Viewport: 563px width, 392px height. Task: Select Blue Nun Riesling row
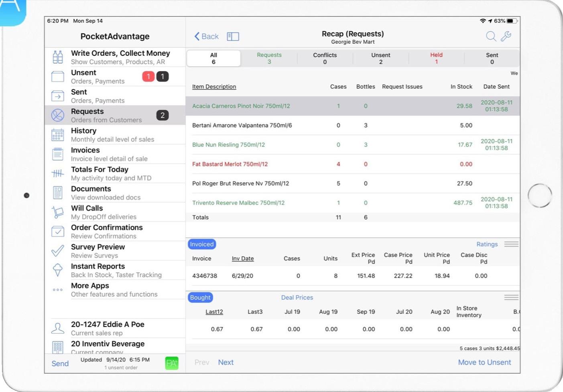pyautogui.click(x=353, y=144)
